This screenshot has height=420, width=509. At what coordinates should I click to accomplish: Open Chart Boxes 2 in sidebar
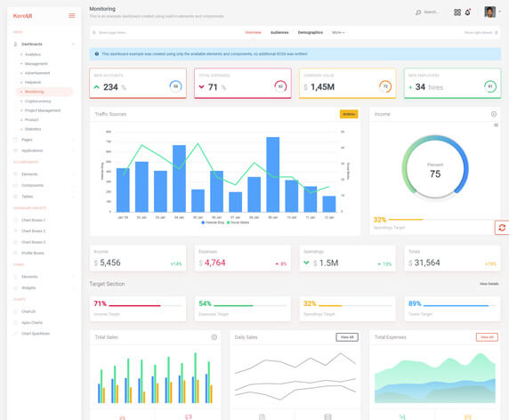click(x=33, y=231)
